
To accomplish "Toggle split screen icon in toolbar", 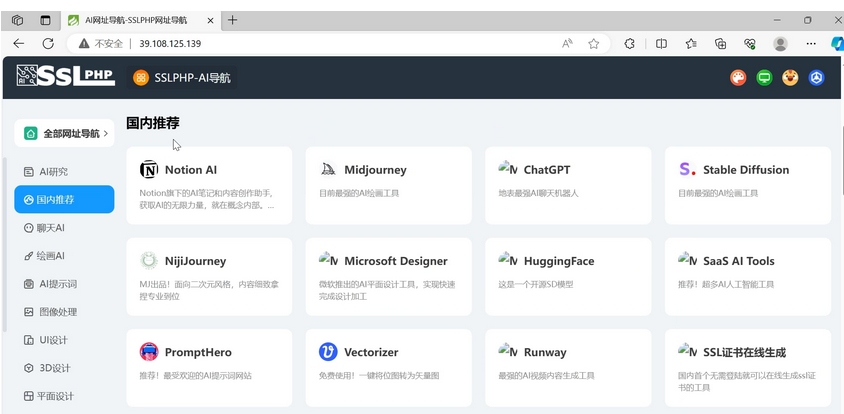I will coord(661,44).
